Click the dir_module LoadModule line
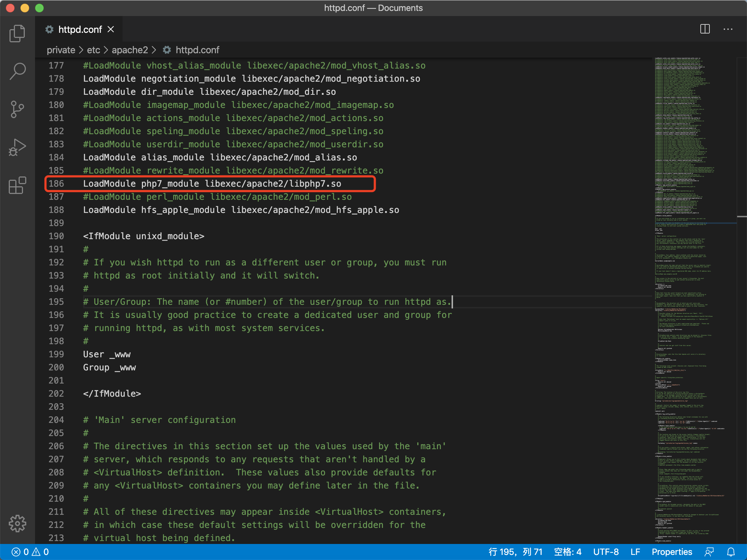Screen dimensions: 747x560 (x=209, y=92)
